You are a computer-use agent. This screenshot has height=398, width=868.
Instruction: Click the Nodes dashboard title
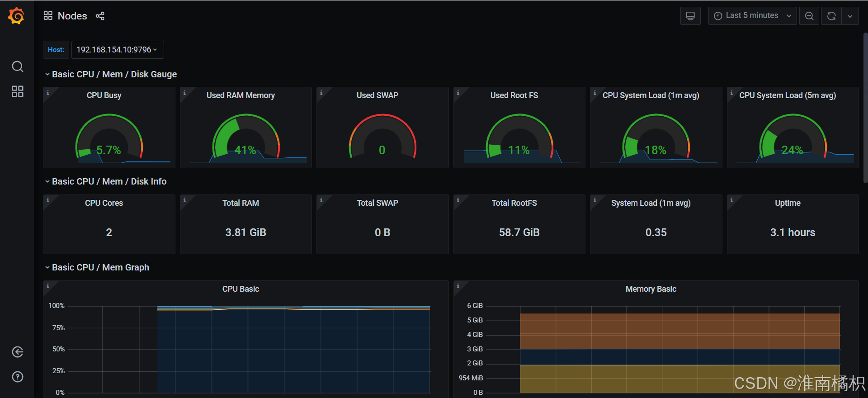[x=72, y=16]
